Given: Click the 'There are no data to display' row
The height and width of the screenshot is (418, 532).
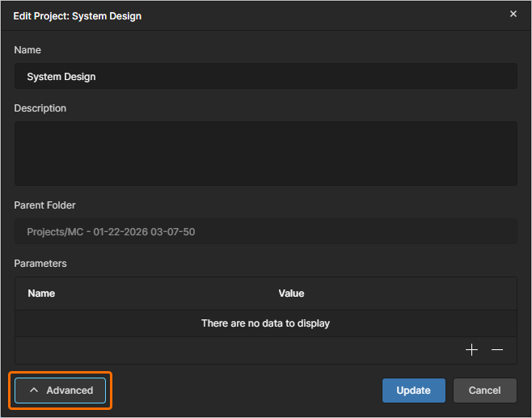Looking at the screenshot, I should click(x=265, y=323).
